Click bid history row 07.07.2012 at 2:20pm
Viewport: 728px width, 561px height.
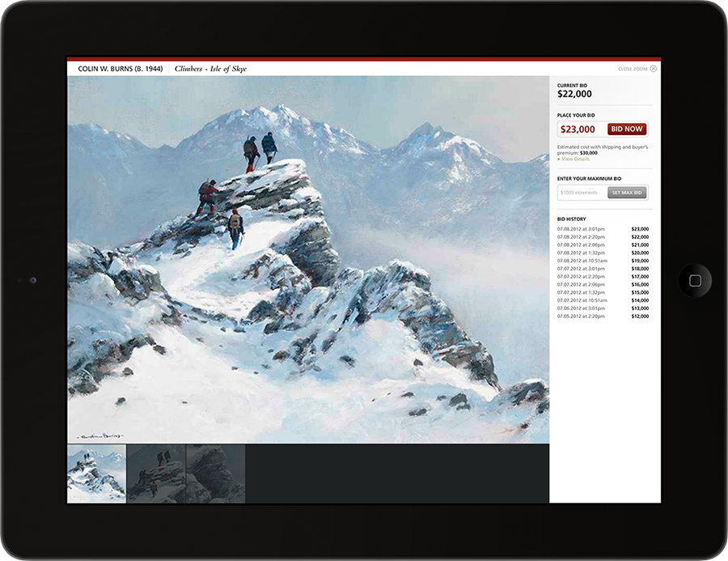[x=603, y=277]
